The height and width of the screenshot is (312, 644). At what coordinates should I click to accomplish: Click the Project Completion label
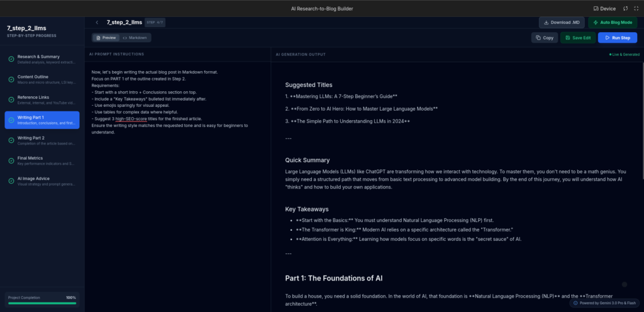tap(25, 298)
